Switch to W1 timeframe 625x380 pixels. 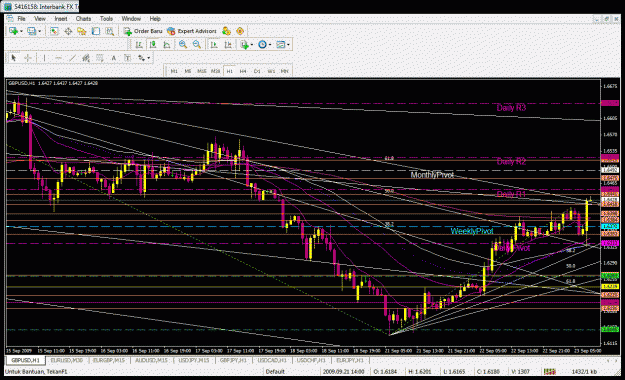(271, 71)
